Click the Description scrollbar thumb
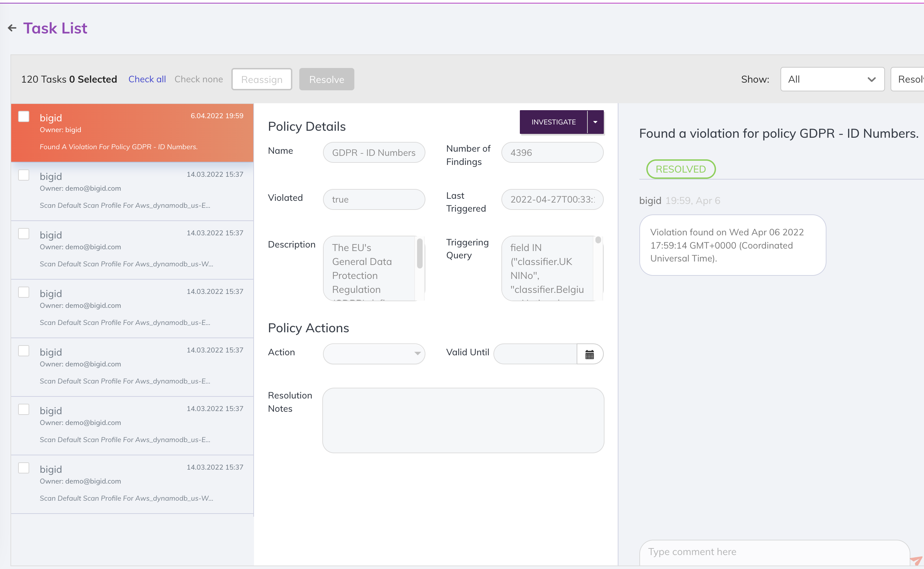Screen dimensions: 924x569 (420, 253)
